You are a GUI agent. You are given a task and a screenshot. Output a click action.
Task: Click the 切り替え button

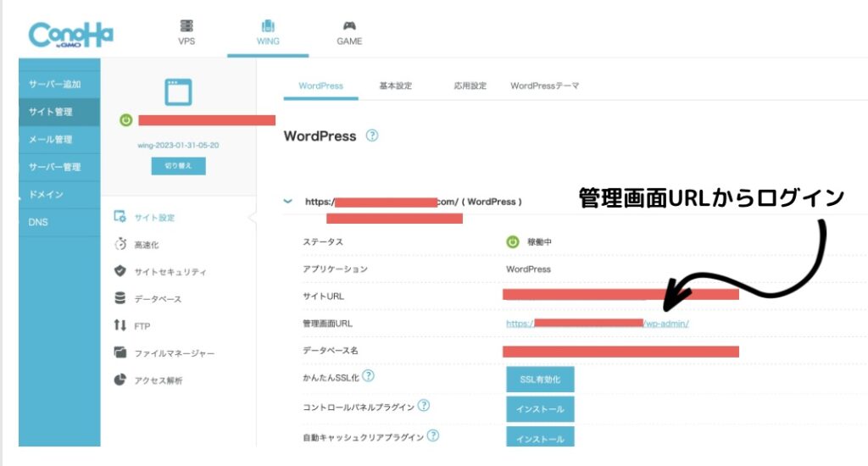tap(178, 166)
